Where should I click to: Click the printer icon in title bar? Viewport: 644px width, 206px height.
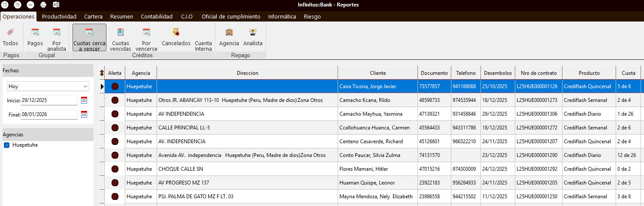click(x=43, y=5)
